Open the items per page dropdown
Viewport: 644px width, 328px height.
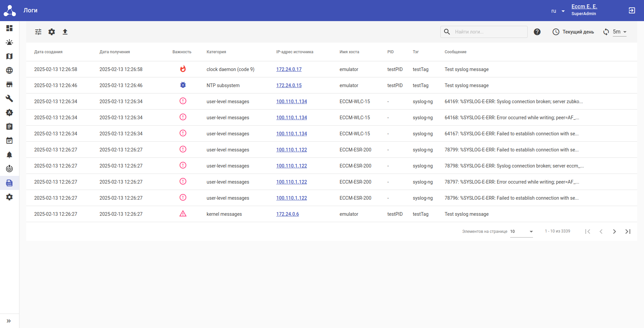521,232
